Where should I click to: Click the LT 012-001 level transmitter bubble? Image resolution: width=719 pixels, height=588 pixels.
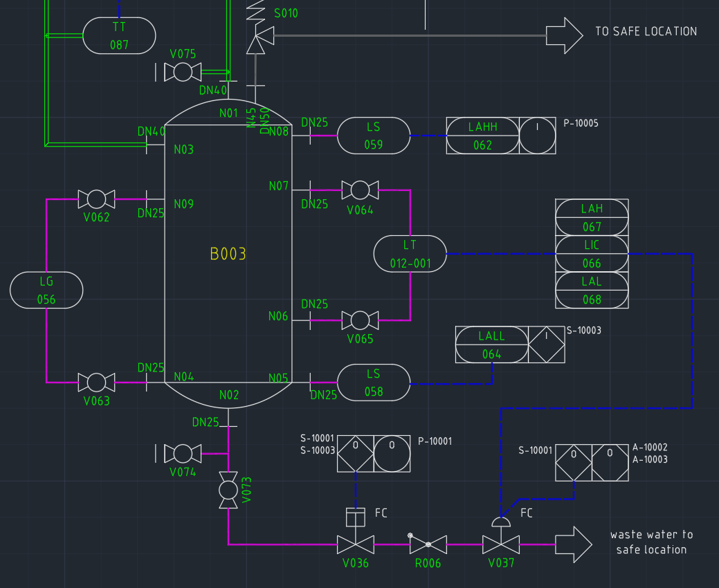[410, 254]
